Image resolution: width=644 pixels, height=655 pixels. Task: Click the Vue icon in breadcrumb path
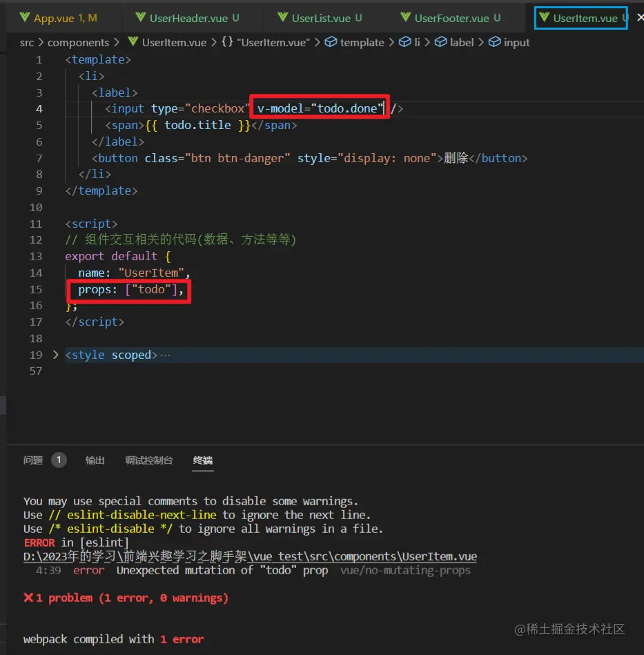[x=133, y=42]
